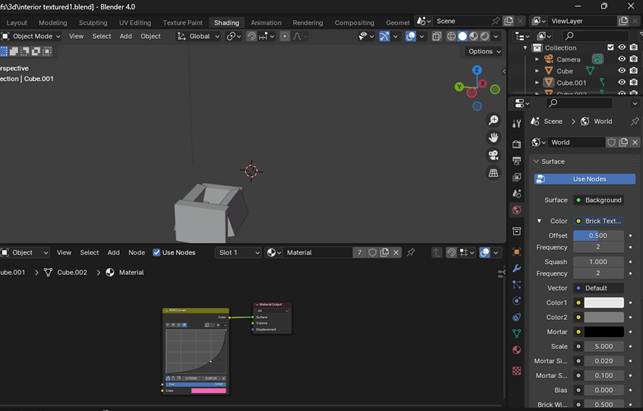
Task: Collapse the Surface panel
Action: (536, 161)
